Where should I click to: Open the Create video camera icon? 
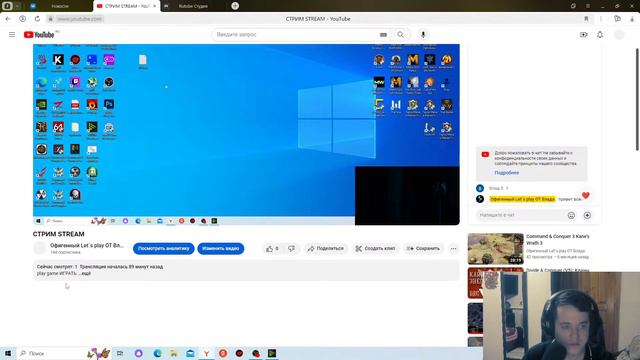point(584,35)
